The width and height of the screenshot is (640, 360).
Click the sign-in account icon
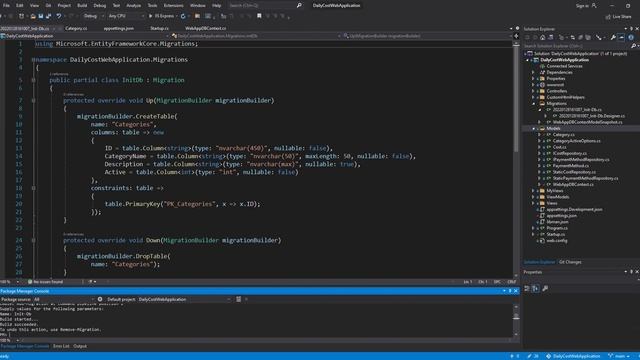tap(594, 5)
